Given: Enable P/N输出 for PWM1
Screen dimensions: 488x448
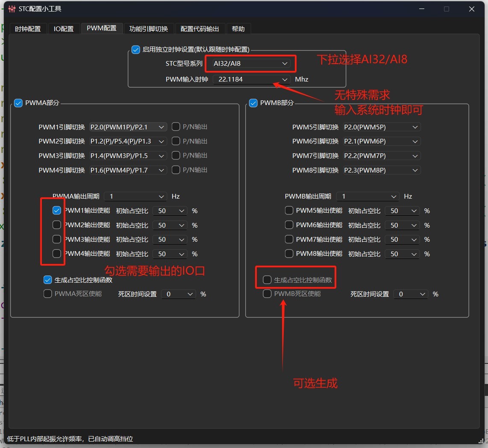Looking at the screenshot, I should tap(176, 127).
